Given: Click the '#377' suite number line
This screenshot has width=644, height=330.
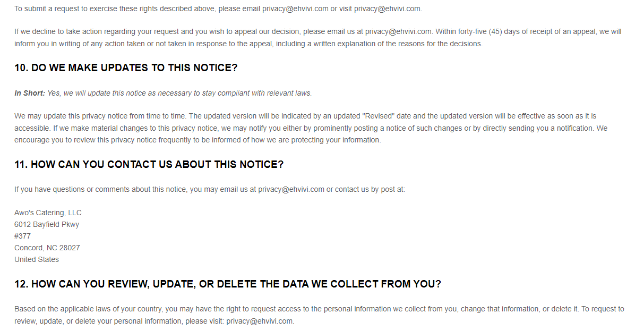Looking at the screenshot, I should [x=23, y=236].
